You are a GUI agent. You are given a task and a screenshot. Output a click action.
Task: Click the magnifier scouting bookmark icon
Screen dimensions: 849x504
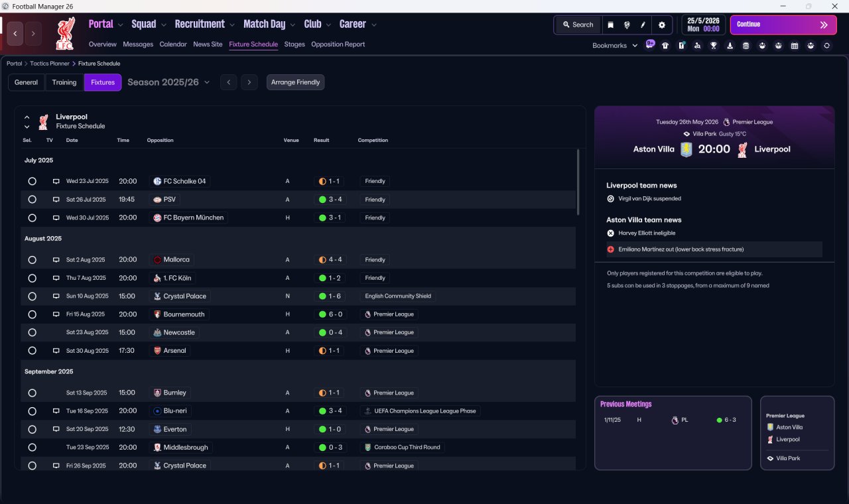coord(698,46)
